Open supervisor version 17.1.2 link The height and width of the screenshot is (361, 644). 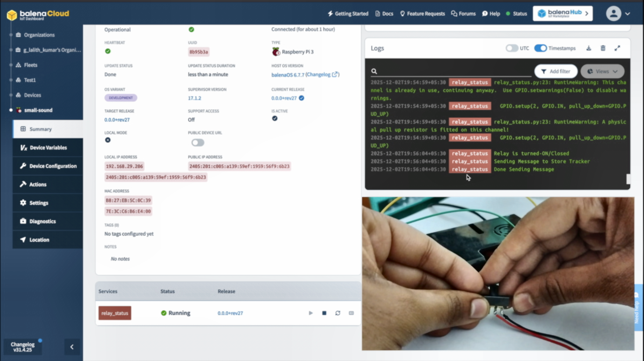click(194, 98)
